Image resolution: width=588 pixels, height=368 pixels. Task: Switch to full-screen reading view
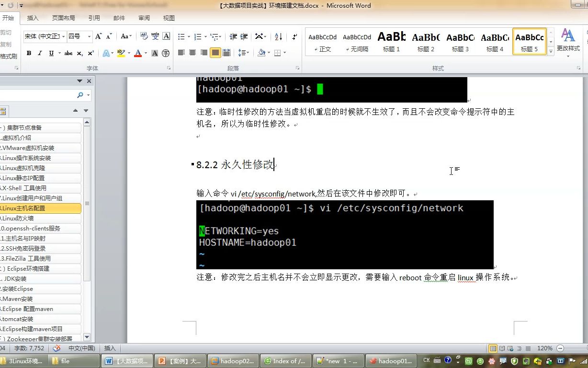(502, 348)
